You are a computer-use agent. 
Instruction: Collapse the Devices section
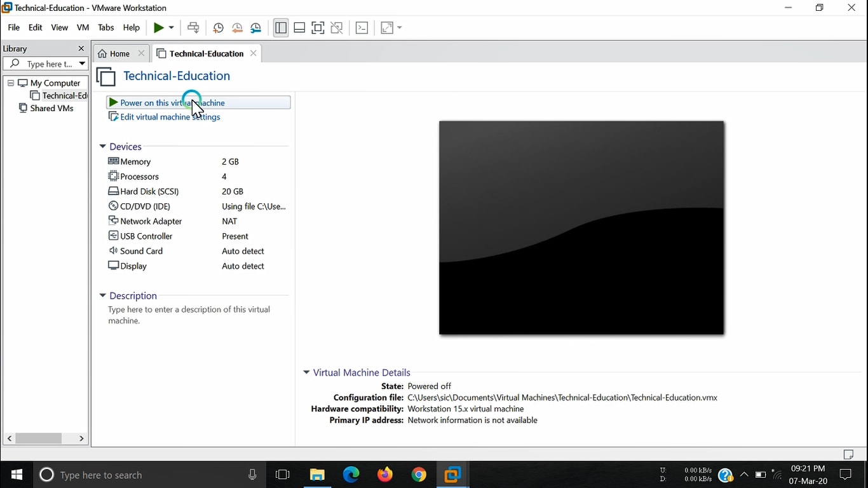102,147
